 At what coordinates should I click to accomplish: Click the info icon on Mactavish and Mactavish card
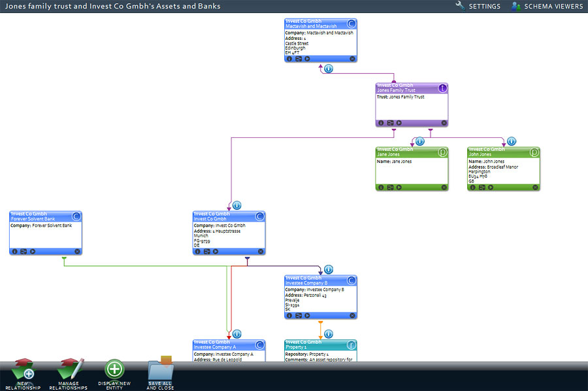click(289, 59)
